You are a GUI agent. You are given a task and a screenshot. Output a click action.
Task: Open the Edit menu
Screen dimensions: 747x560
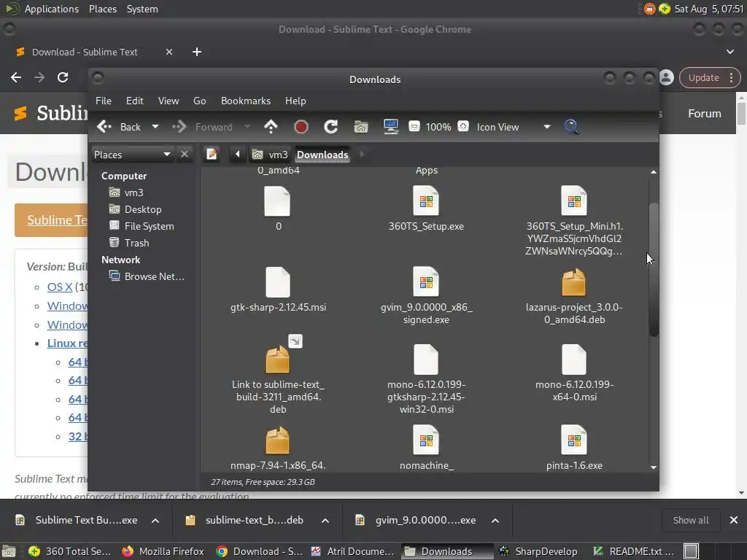point(135,101)
